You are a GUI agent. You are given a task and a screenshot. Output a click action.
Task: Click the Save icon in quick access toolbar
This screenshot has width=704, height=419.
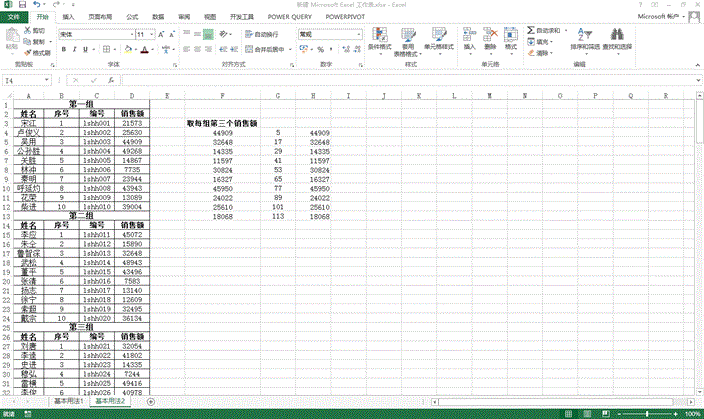[20, 5]
